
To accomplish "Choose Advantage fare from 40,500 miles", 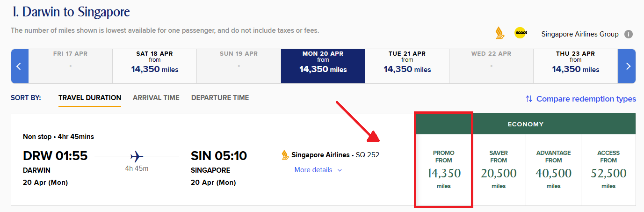I will tap(553, 170).
